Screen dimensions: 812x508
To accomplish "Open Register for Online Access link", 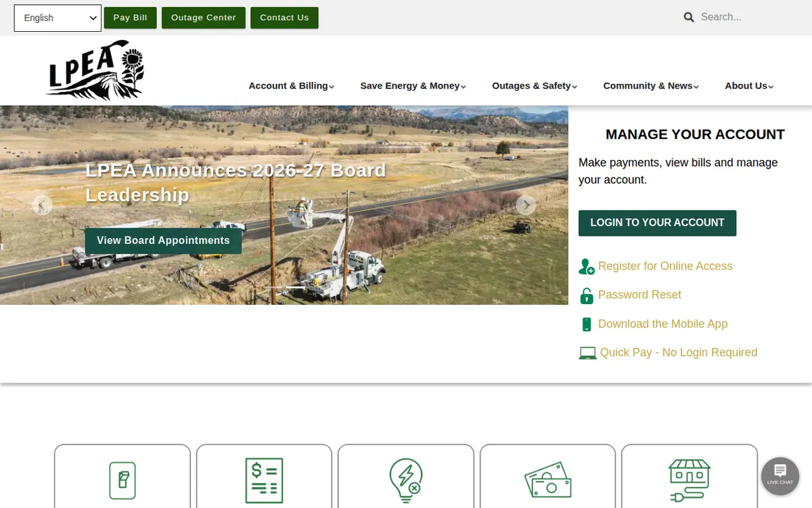I will pyautogui.click(x=665, y=266).
